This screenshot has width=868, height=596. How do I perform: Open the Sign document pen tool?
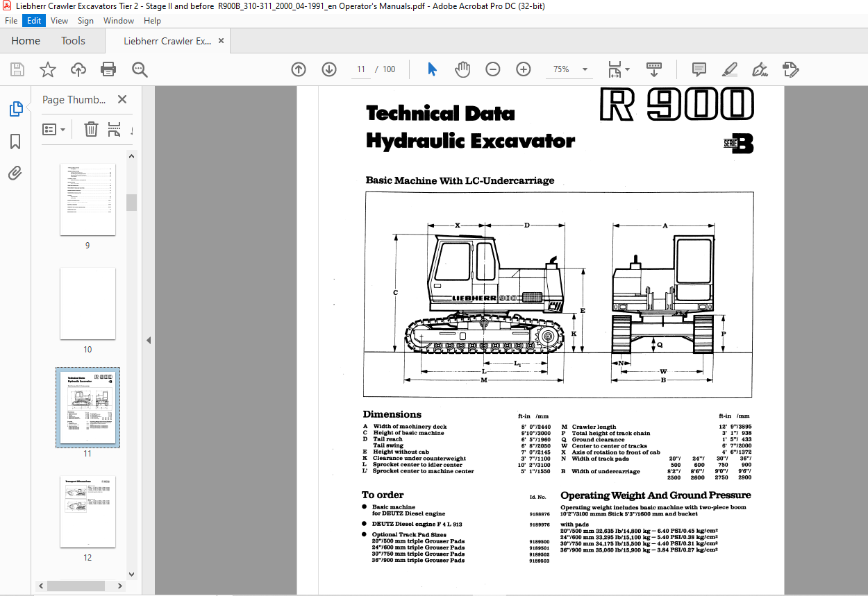click(760, 69)
